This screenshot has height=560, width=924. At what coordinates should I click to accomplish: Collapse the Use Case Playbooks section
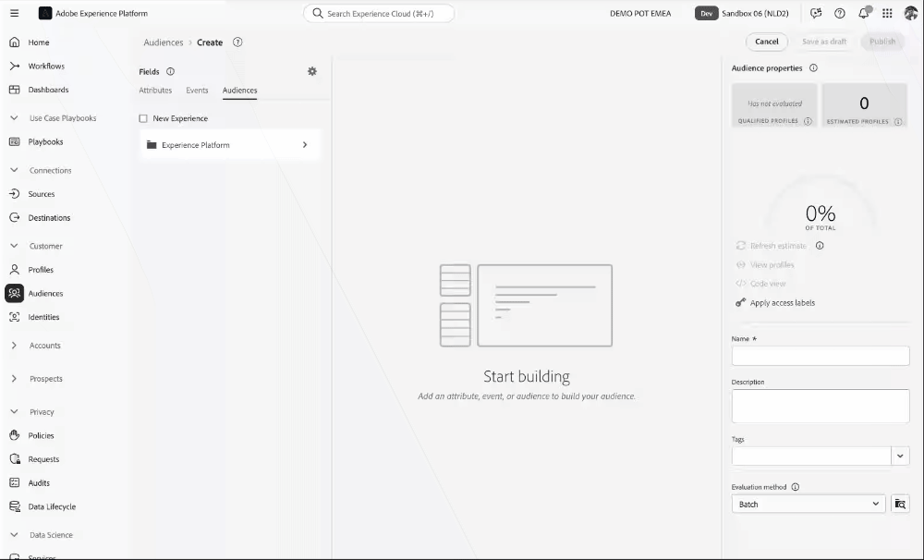(x=14, y=118)
